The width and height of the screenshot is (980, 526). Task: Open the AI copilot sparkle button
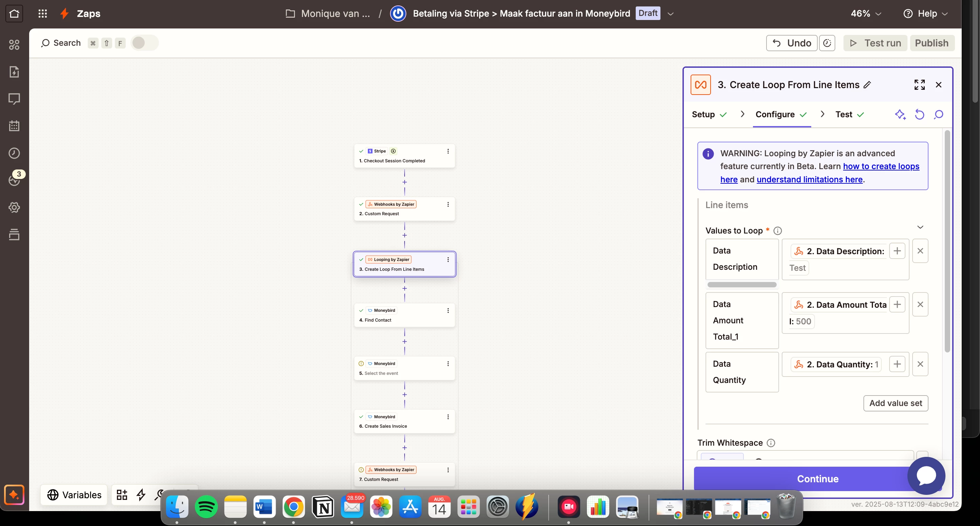click(x=14, y=495)
